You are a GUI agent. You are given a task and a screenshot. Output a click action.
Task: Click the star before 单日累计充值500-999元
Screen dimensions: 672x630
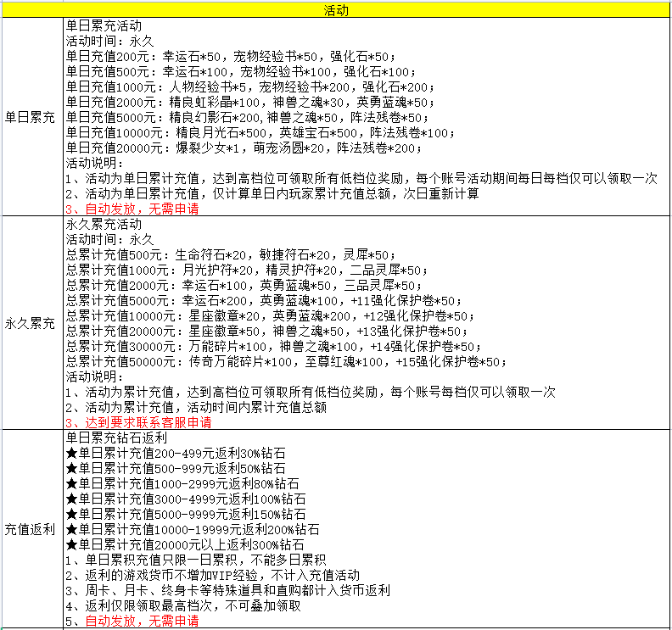(x=71, y=469)
